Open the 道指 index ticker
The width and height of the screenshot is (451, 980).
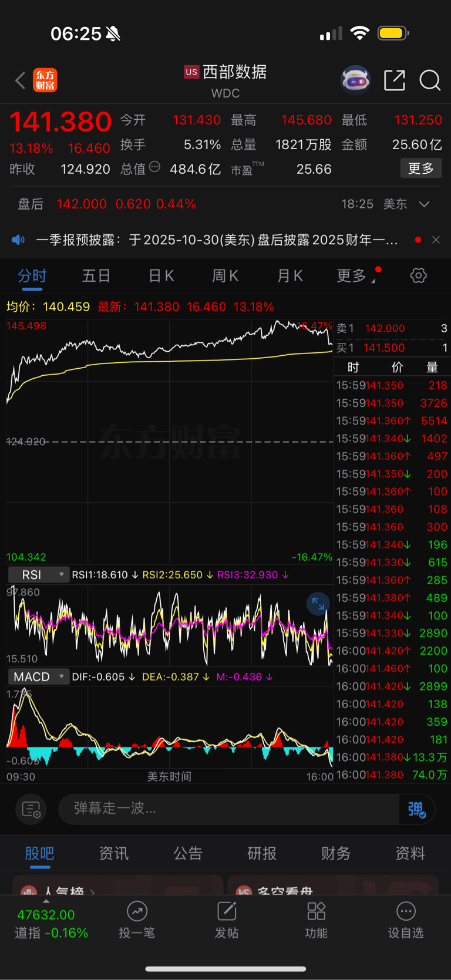pyautogui.click(x=52, y=924)
